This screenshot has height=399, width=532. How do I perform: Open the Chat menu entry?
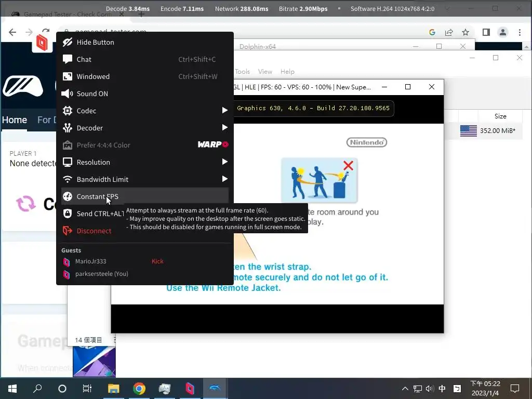pyautogui.click(x=145, y=59)
